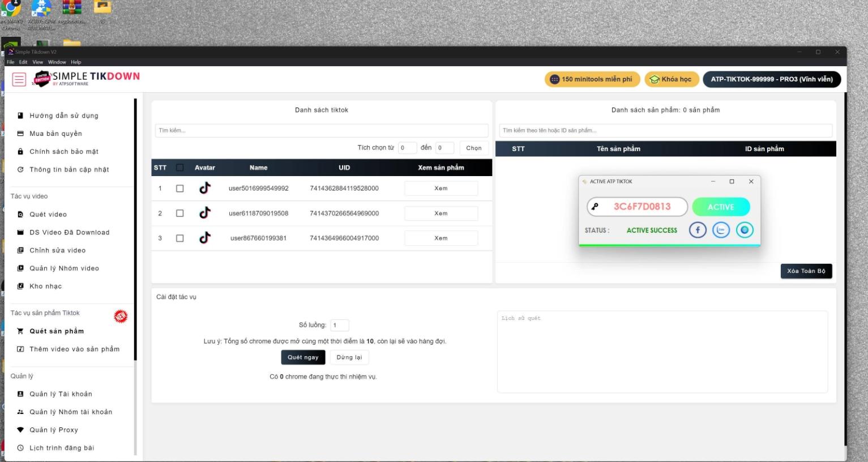
Task: Click the Facebook icon in activation dialog
Action: coord(698,230)
